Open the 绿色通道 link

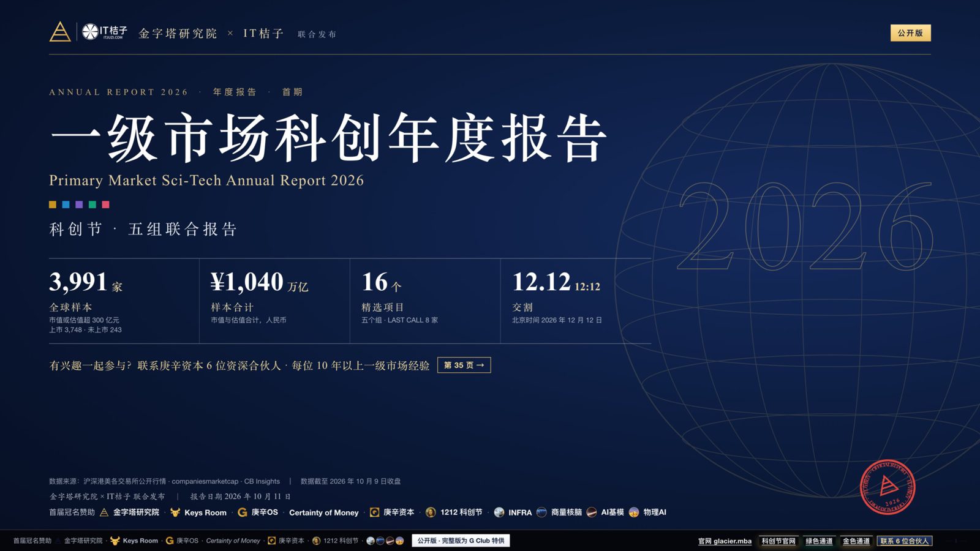[819, 541]
